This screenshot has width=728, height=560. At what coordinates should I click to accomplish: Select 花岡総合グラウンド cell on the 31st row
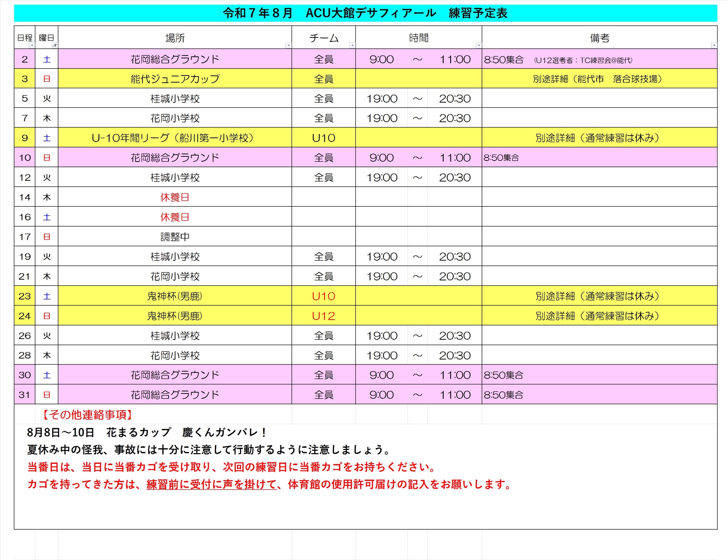click(175, 395)
